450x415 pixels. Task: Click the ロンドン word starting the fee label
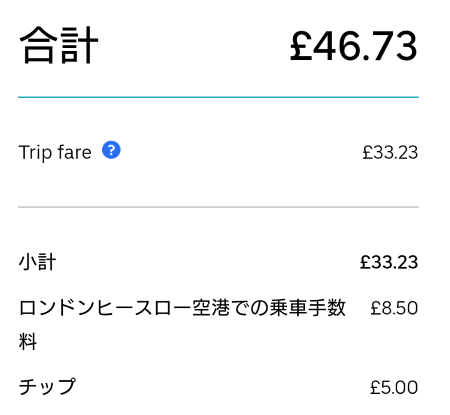pos(57,308)
